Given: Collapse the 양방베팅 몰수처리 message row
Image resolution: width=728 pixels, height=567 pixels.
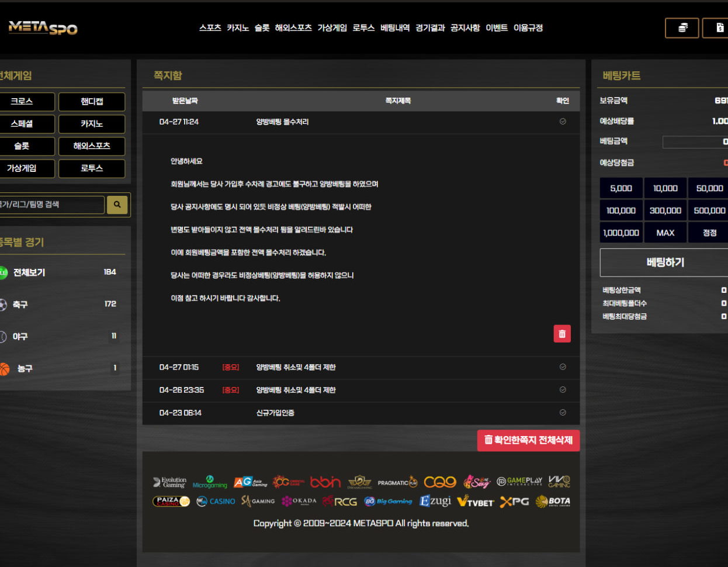Looking at the screenshot, I should [x=282, y=122].
